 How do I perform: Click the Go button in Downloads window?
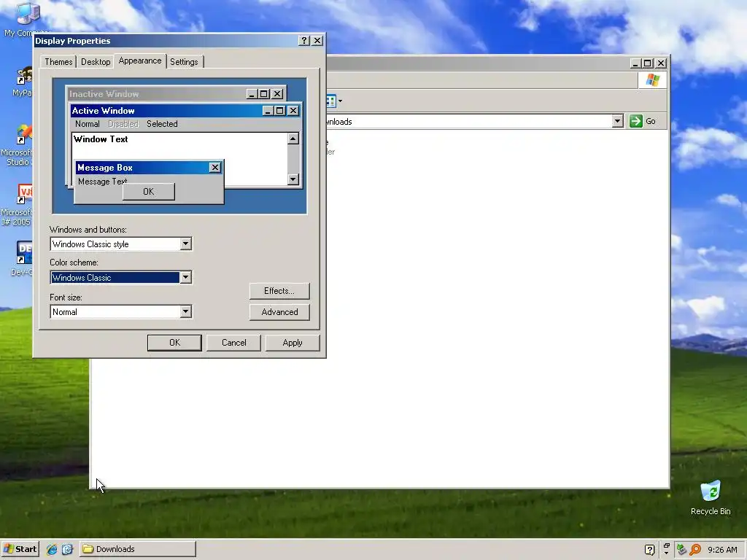tap(643, 122)
